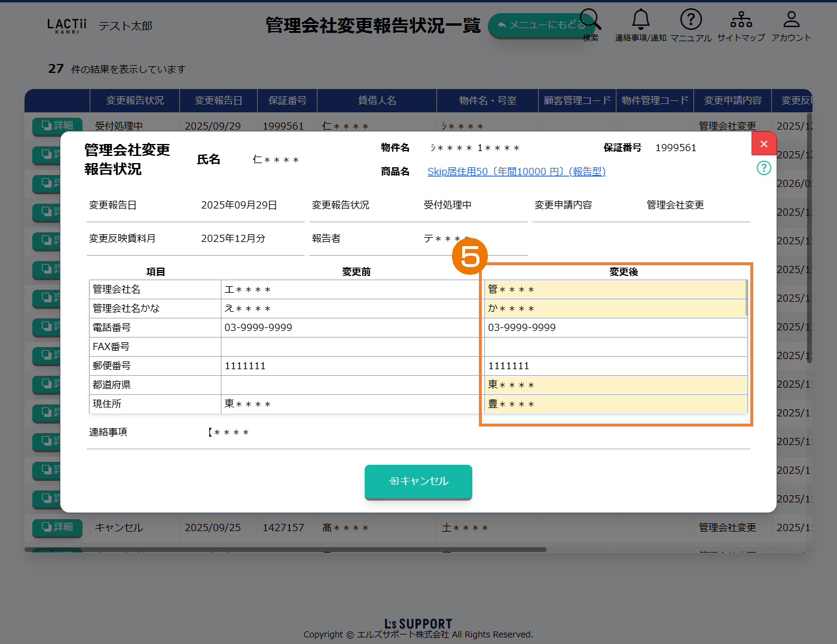
Task: Click the 保証番号 column header
Action: [x=287, y=100]
